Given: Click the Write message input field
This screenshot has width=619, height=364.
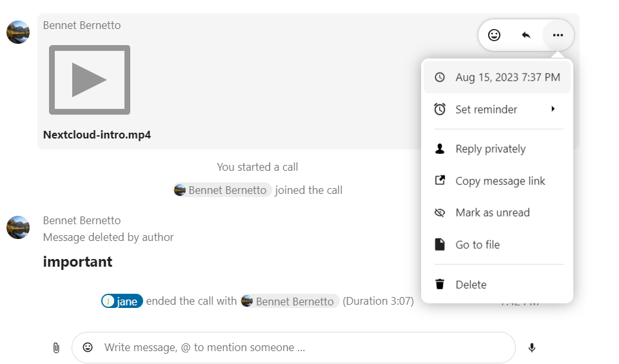Looking at the screenshot, I should (303, 348).
